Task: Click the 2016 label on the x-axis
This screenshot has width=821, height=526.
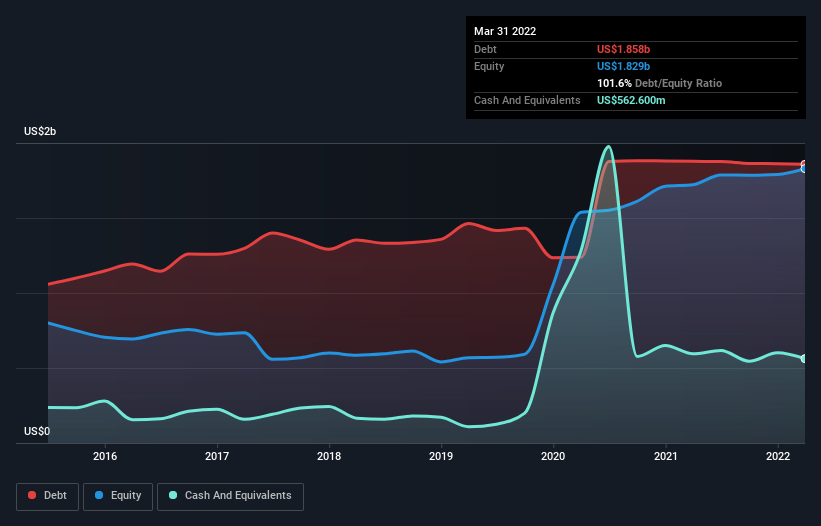Action: point(105,456)
